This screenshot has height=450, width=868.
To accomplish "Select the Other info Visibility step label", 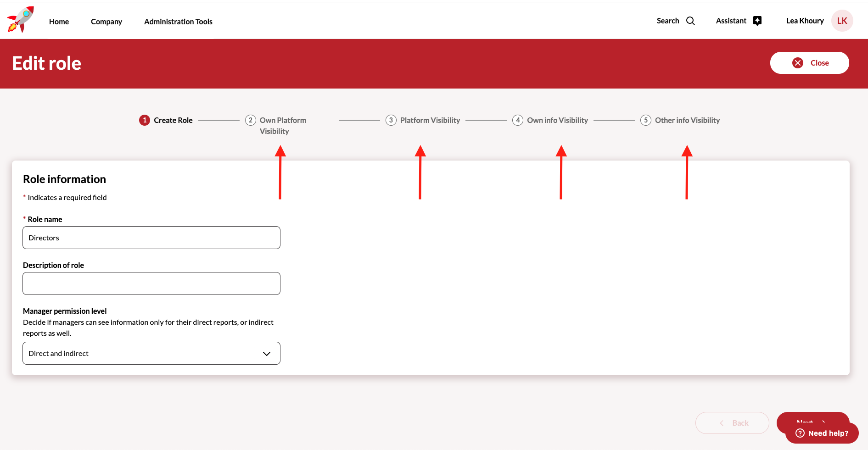I will click(687, 120).
